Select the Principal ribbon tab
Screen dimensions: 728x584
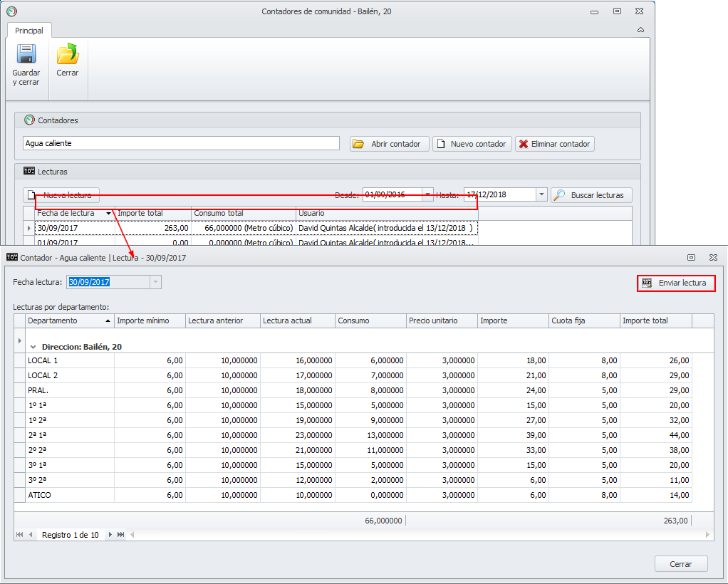coord(29,31)
